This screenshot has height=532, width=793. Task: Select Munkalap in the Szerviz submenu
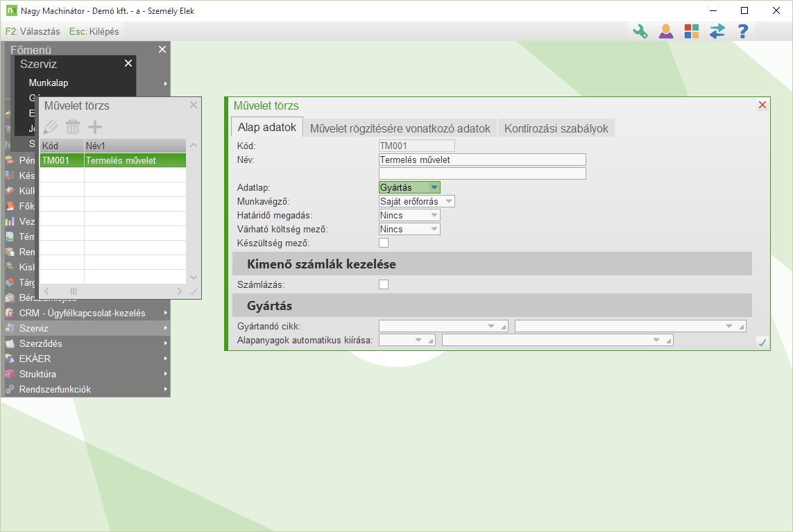[x=49, y=83]
